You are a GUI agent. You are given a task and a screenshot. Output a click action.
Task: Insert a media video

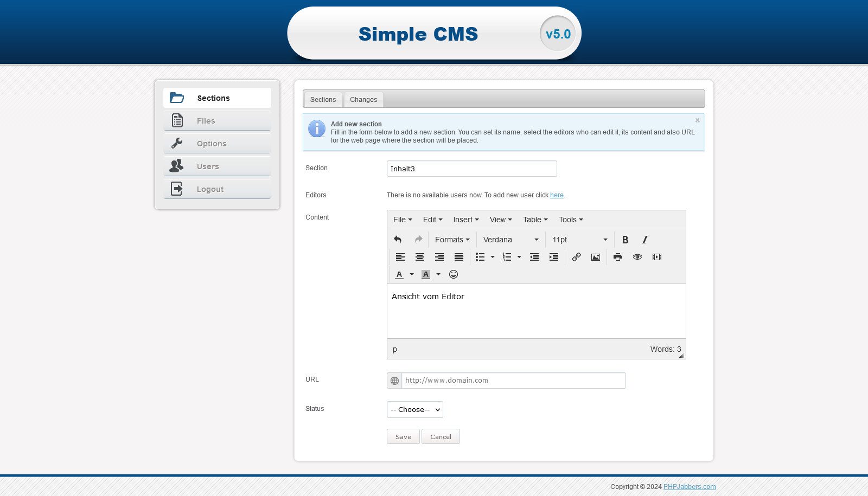657,257
